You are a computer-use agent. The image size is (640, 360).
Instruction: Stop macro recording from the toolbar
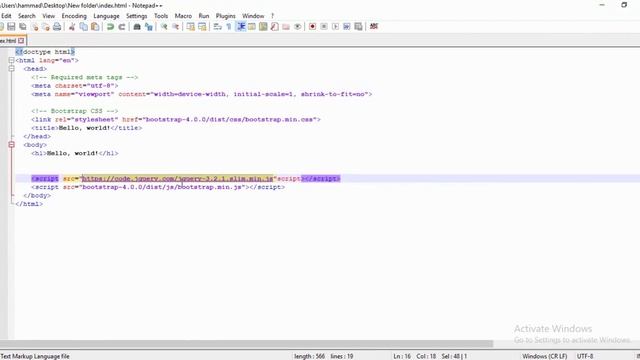(324, 27)
